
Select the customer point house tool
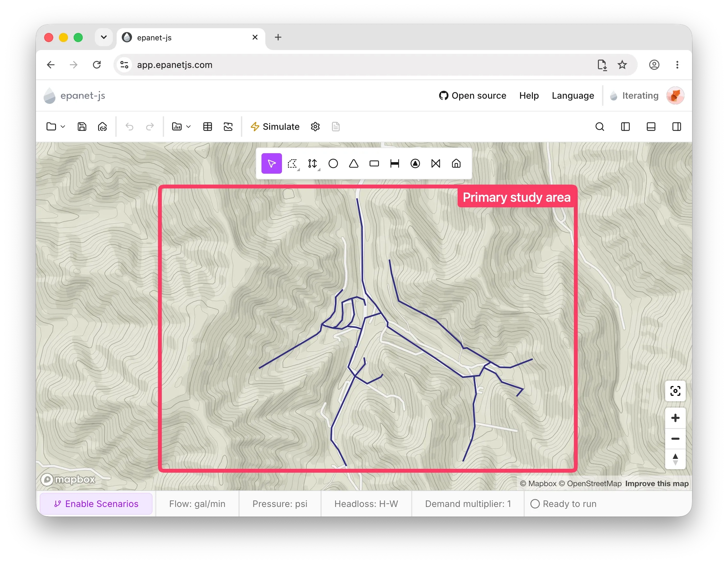[456, 163]
